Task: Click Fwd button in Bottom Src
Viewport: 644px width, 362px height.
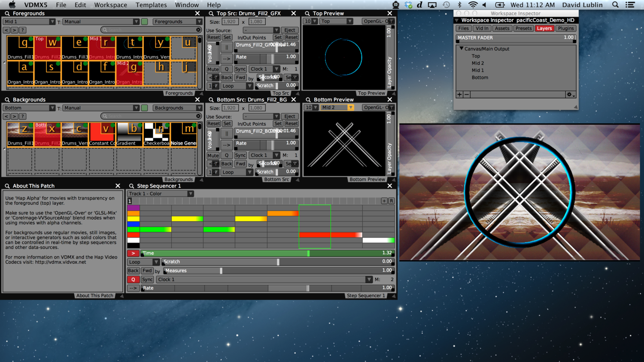Action: (x=240, y=164)
